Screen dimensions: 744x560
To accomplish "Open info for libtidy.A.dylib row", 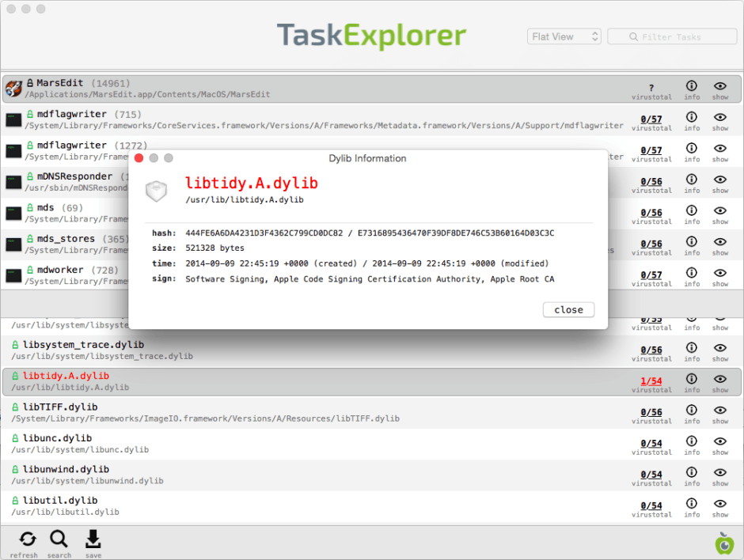I will pyautogui.click(x=691, y=380).
